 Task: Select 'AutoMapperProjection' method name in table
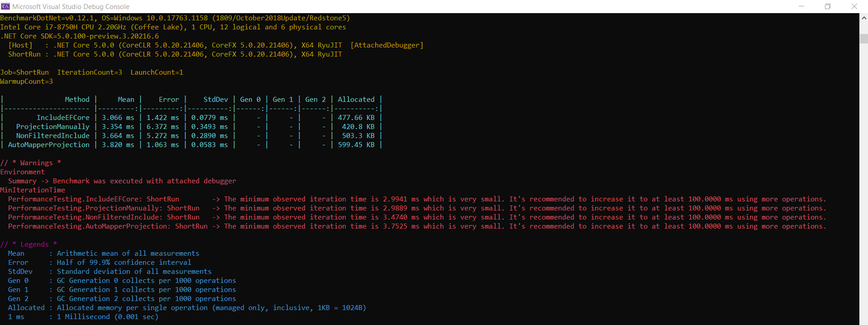coord(49,145)
